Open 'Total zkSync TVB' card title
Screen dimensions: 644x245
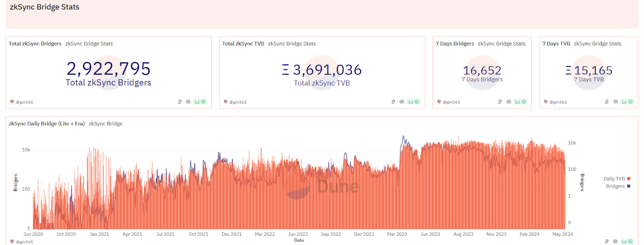coord(243,44)
